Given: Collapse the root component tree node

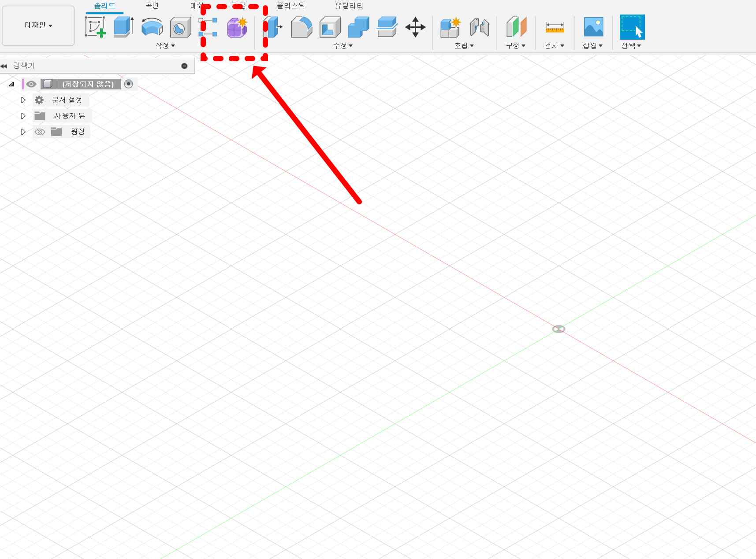Looking at the screenshot, I should (x=12, y=84).
